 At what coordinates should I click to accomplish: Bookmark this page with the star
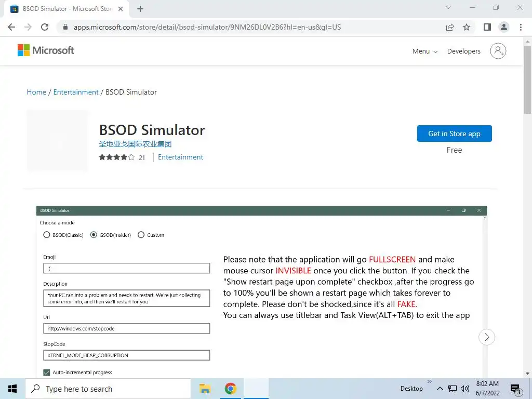pos(467,27)
